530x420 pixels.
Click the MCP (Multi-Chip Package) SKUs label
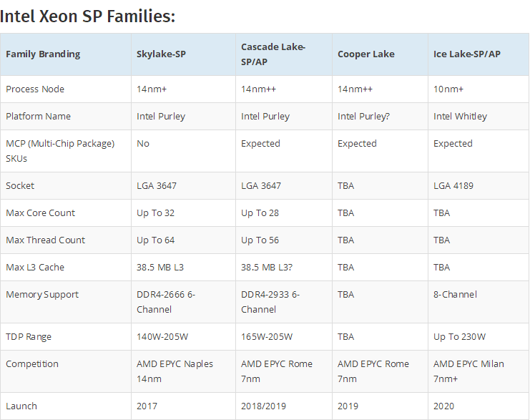60,151
